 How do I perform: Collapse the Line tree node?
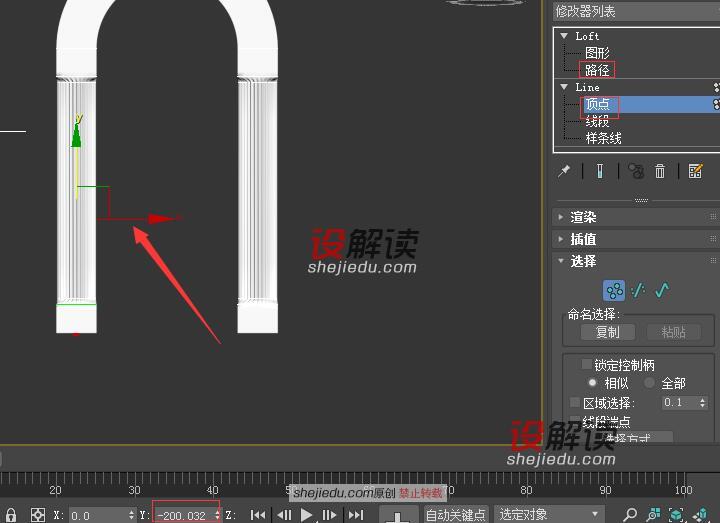[x=564, y=86]
